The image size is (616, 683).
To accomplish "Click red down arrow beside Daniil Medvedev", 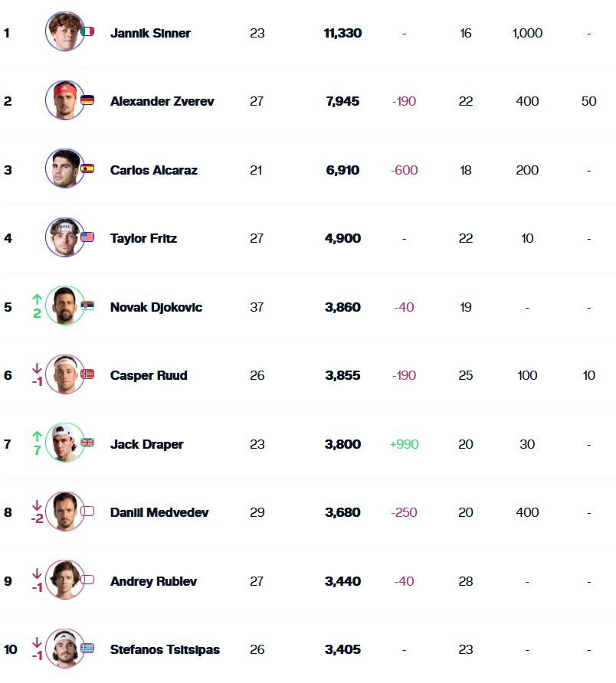I will 36,505.
